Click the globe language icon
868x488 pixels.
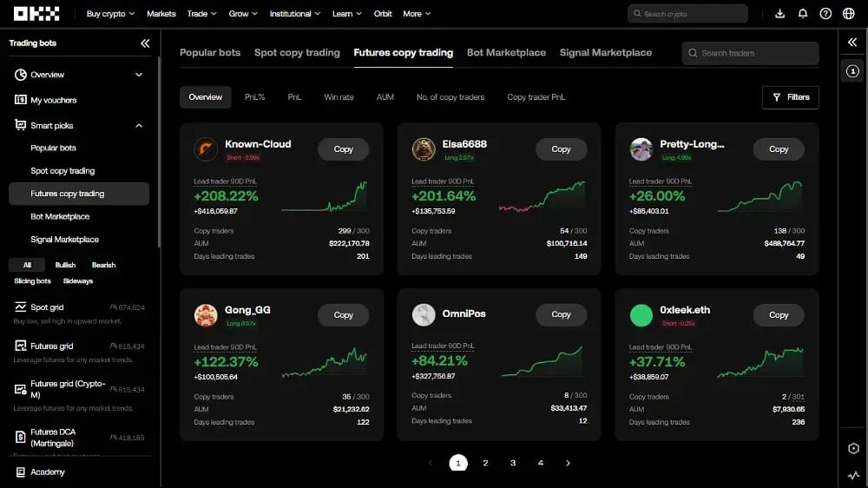(849, 13)
